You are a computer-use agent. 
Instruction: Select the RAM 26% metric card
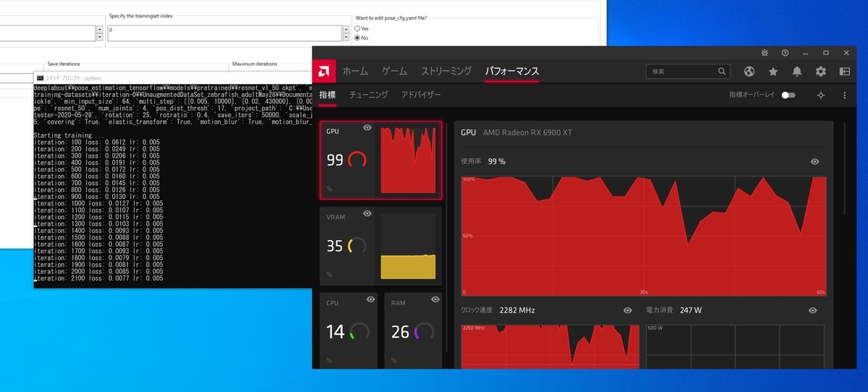(412, 331)
